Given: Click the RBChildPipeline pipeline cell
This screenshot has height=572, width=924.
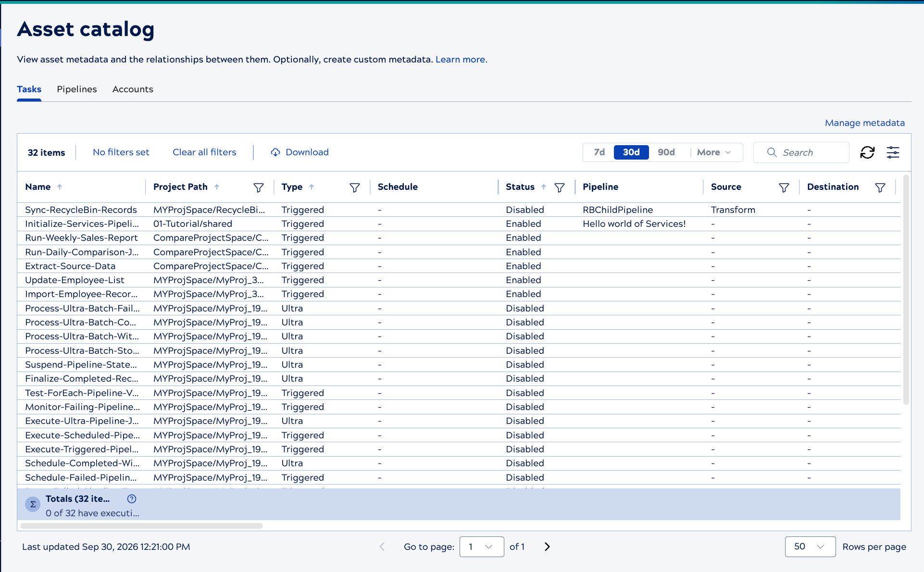Looking at the screenshot, I should [618, 210].
